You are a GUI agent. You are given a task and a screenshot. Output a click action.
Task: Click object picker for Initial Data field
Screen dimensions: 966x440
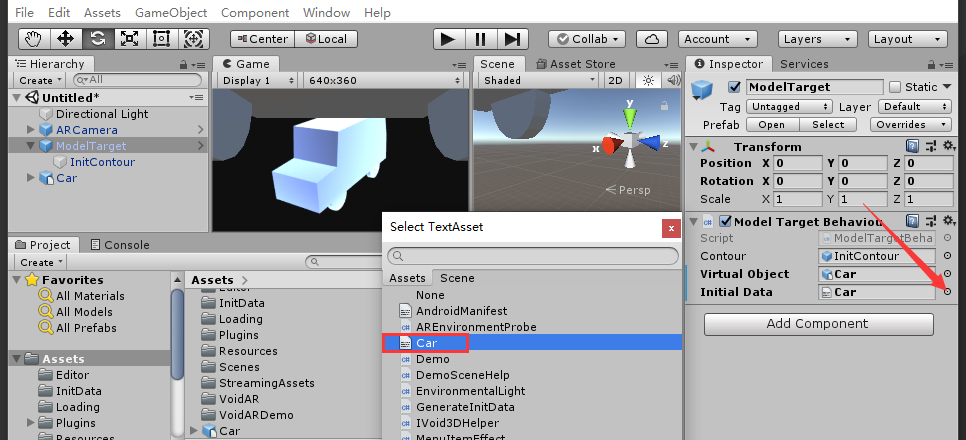947,291
